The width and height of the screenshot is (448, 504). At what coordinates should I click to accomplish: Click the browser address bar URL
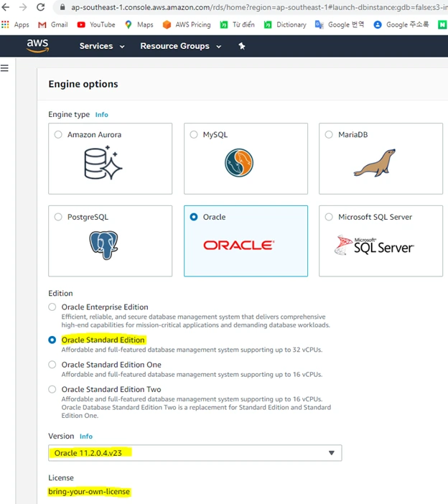coord(259,7)
